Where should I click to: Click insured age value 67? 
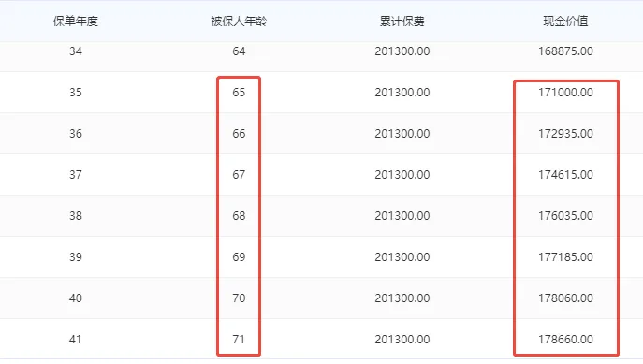(239, 175)
